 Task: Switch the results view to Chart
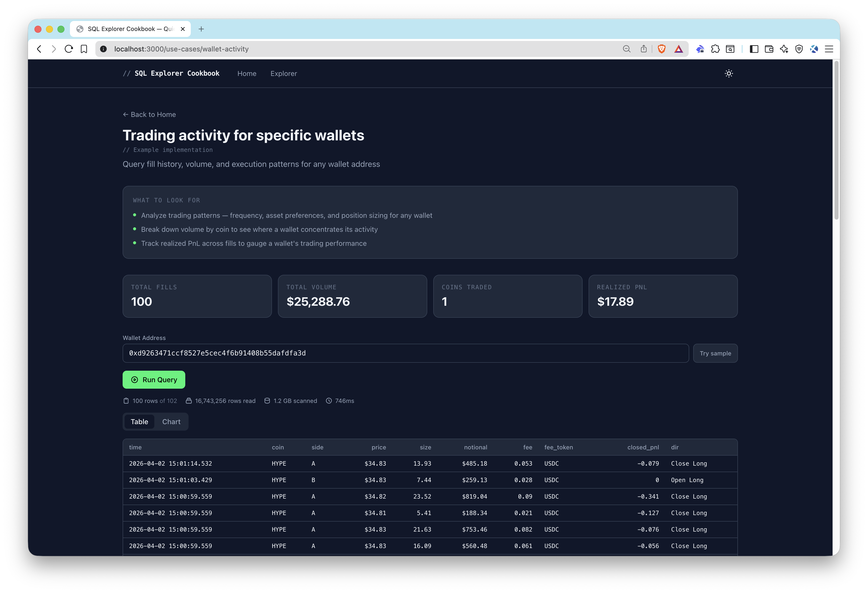[x=171, y=421]
